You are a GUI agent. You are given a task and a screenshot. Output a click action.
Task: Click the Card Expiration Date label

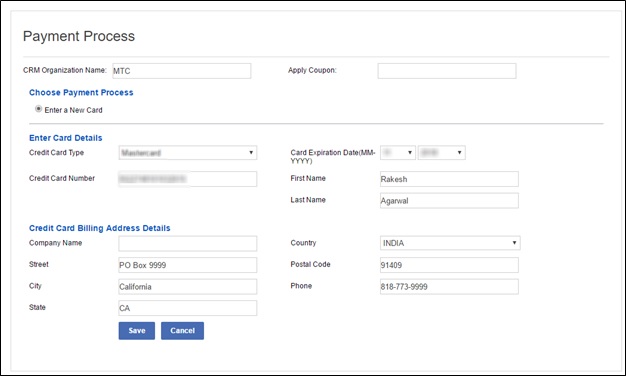(x=333, y=156)
